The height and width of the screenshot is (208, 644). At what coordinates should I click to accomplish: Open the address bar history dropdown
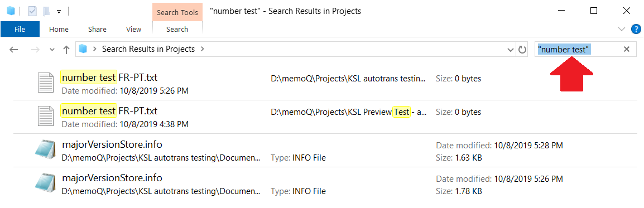tap(511, 50)
